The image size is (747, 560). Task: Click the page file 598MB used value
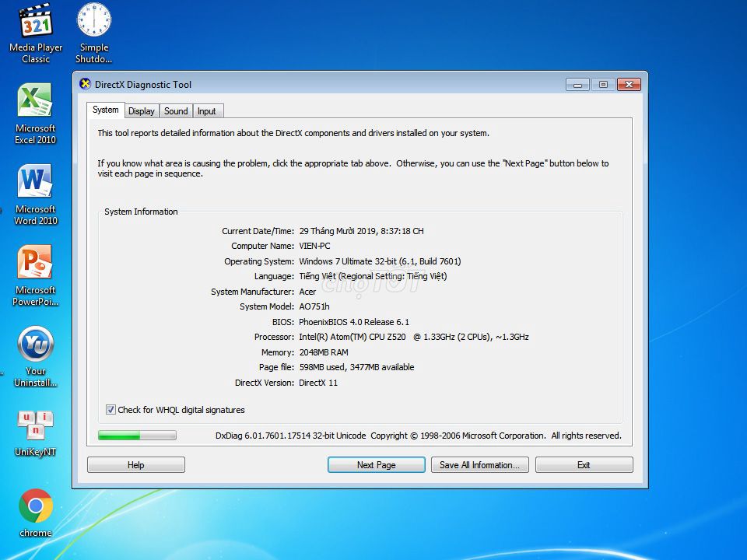coord(356,367)
